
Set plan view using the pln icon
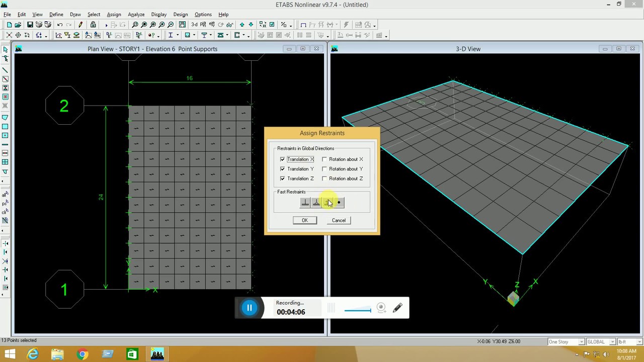pos(203,25)
